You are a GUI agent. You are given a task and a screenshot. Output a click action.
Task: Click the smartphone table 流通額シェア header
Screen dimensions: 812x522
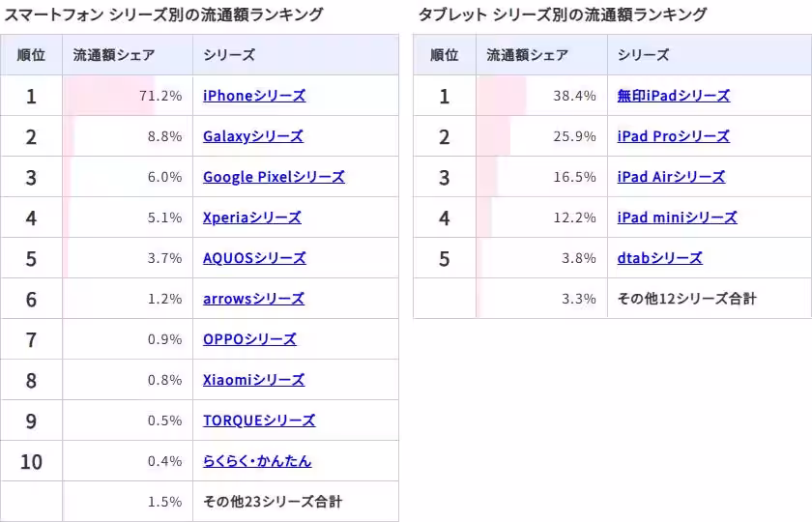pos(114,55)
